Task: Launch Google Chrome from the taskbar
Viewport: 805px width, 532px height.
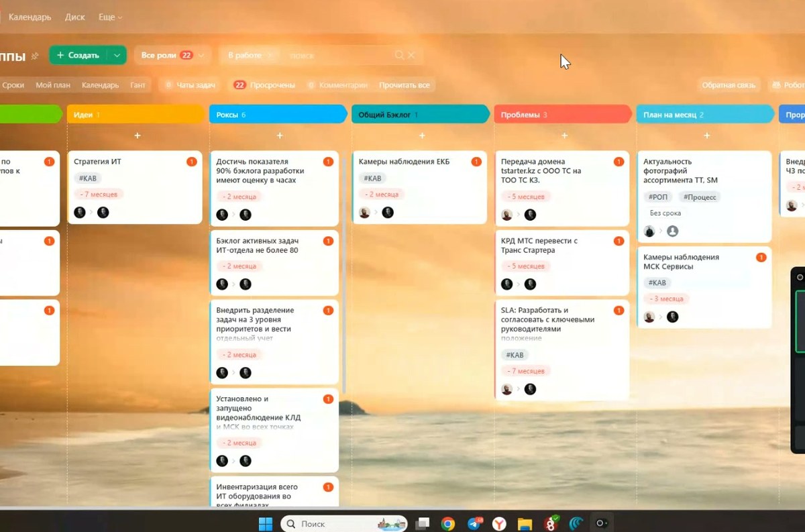Action: point(448,523)
